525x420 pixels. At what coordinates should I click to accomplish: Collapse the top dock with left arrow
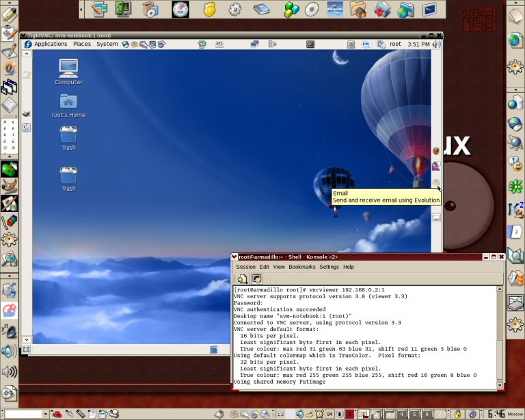(81, 10)
